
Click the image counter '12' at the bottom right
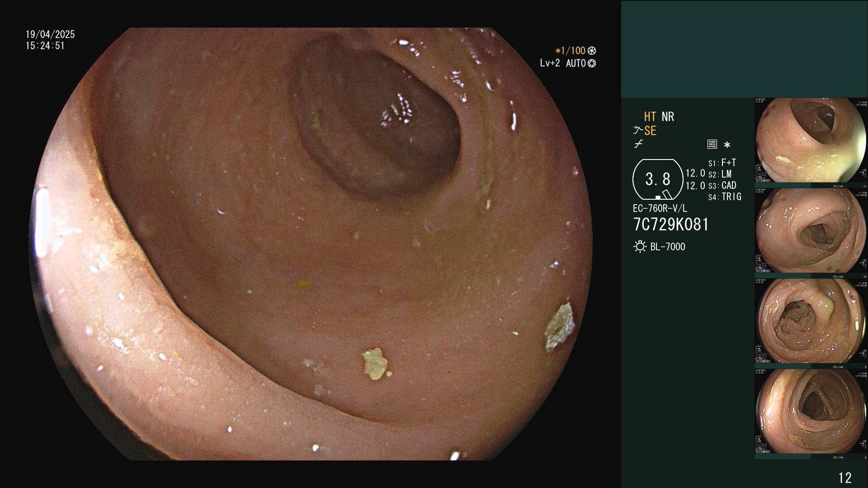845,478
